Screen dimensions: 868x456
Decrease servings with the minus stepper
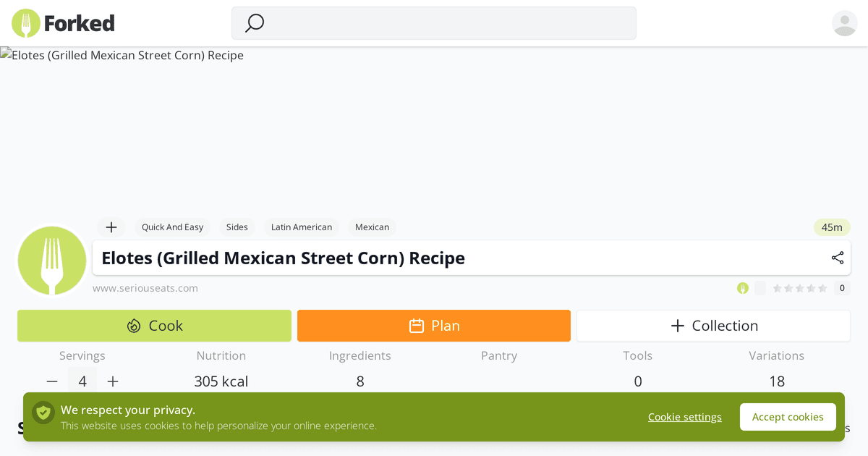tap(51, 380)
